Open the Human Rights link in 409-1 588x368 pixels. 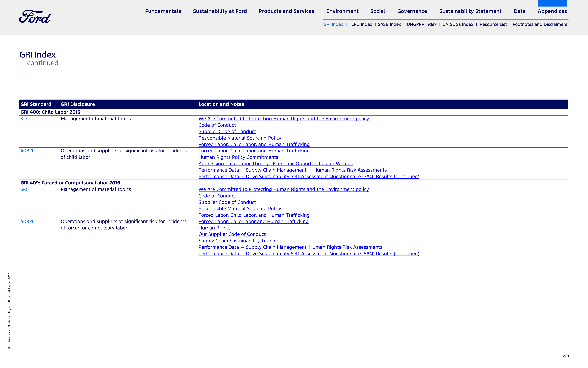[214, 228]
